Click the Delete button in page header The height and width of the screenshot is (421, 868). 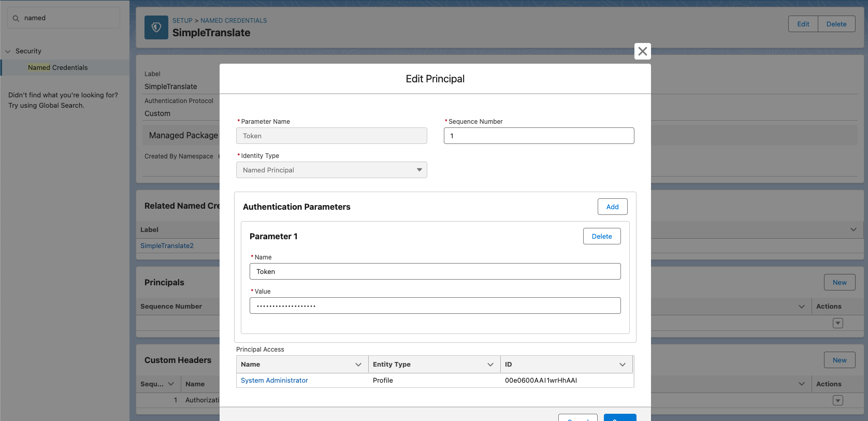836,24
